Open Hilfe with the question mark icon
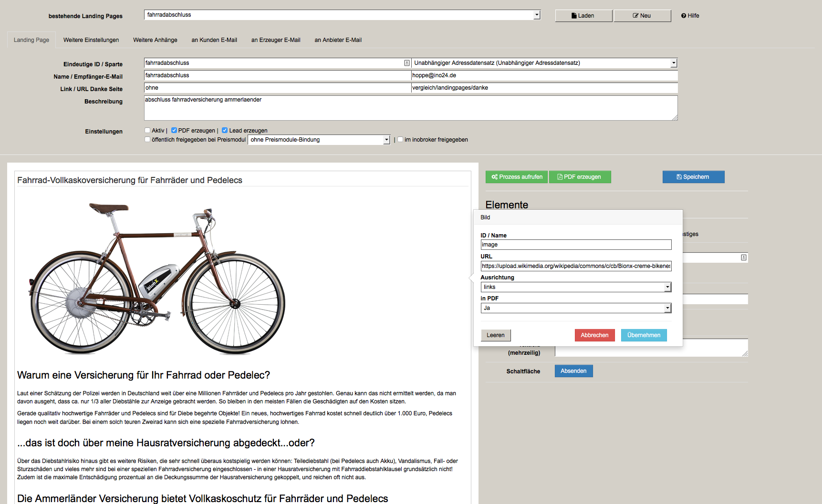This screenshot has width=822, height=504. 690,16
